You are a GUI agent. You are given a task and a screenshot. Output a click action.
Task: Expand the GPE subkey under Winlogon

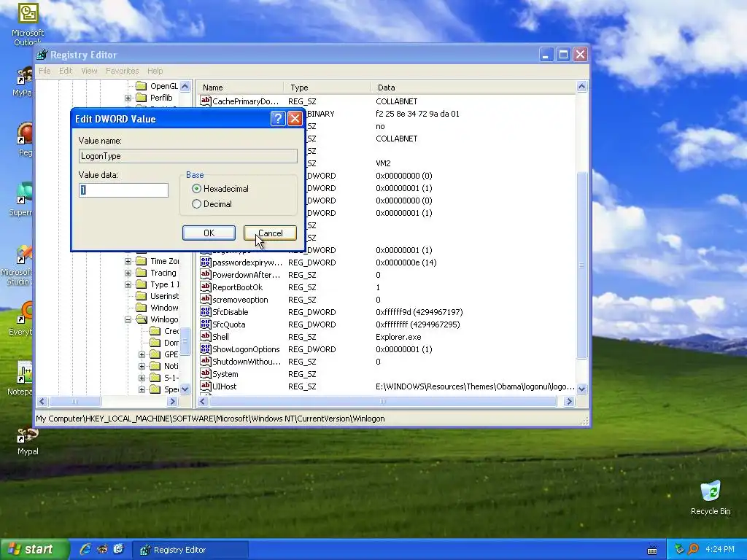pyautogui.click(x=142, y=354)
